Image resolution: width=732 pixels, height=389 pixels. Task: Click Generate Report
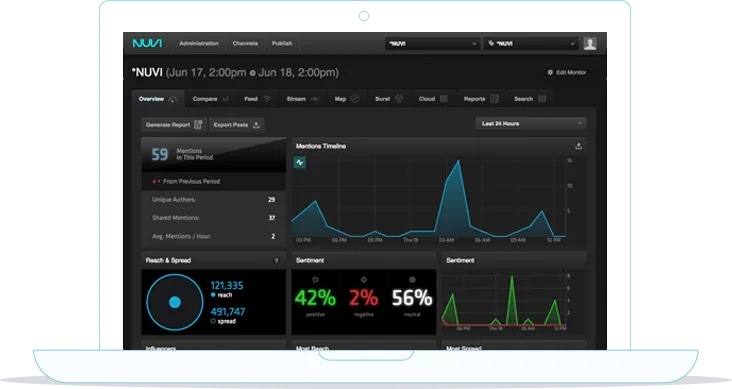(x=174, y=125)
